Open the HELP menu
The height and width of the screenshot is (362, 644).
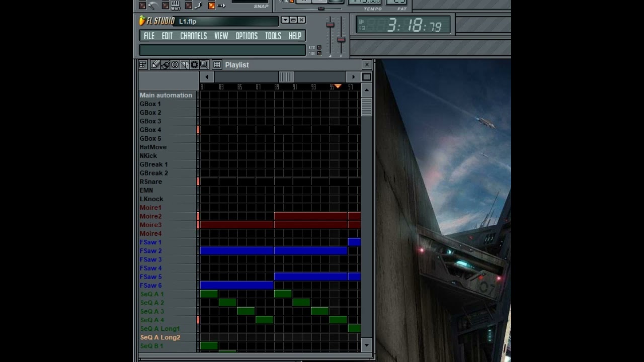tap(295, 36)
